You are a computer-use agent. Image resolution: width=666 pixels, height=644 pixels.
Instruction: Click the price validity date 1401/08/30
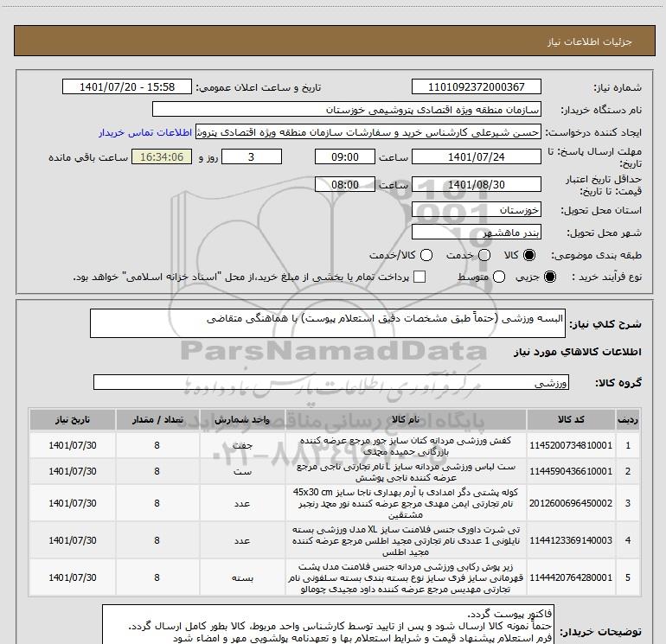coord(476,185)
